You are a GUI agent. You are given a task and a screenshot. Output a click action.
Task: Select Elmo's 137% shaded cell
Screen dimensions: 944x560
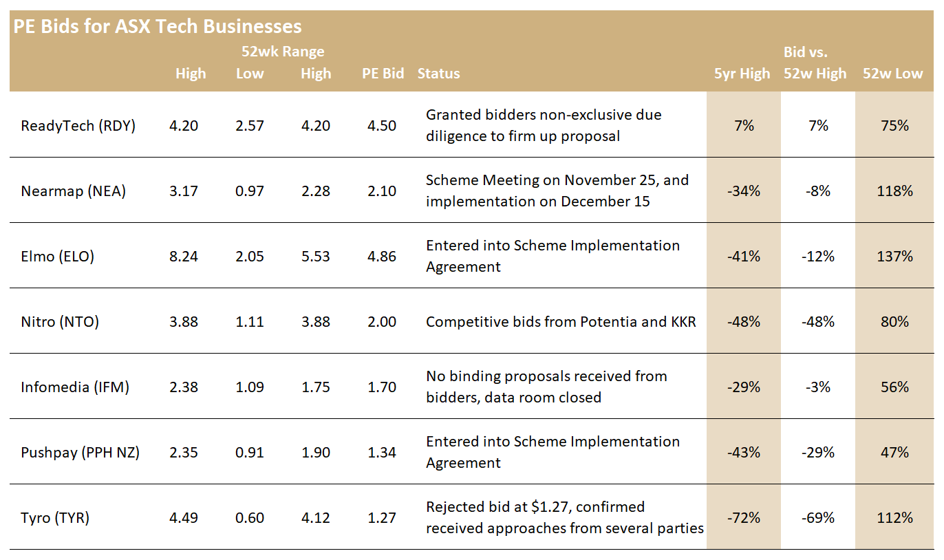point(894,257)
